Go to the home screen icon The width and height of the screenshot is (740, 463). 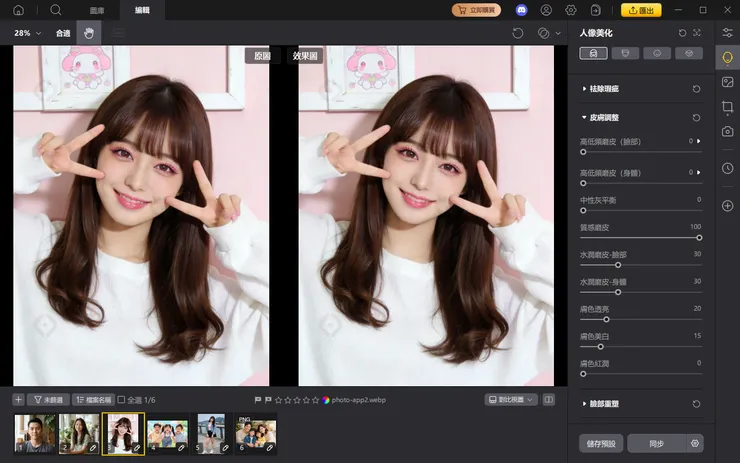click(x=18, y=10)
